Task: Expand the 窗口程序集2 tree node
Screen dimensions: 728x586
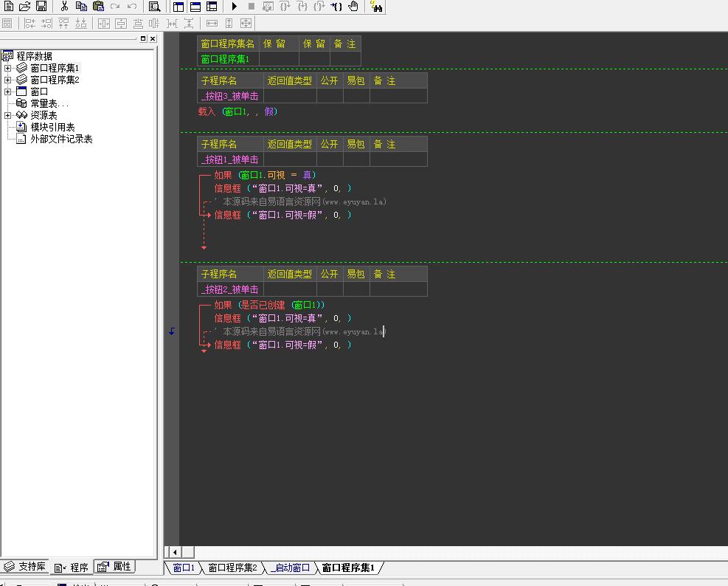Action: [x=8, y=80]
